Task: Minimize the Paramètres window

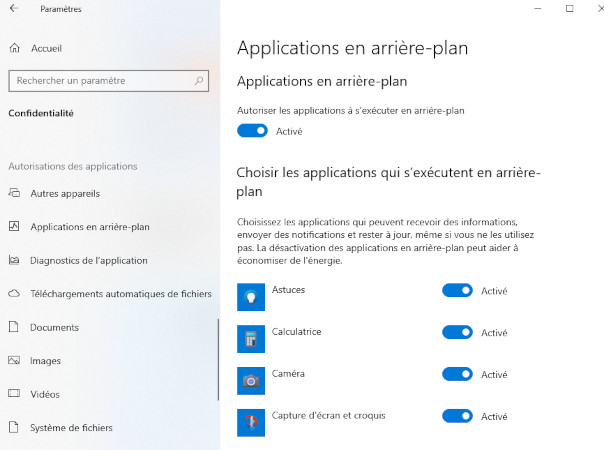Action: pos(537,8)
